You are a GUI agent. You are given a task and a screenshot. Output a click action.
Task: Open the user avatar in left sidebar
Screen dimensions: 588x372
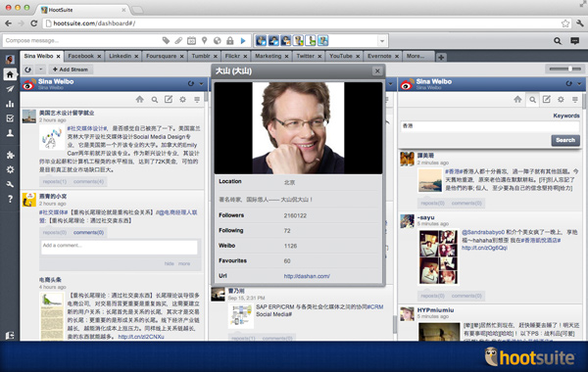point(10,59)
